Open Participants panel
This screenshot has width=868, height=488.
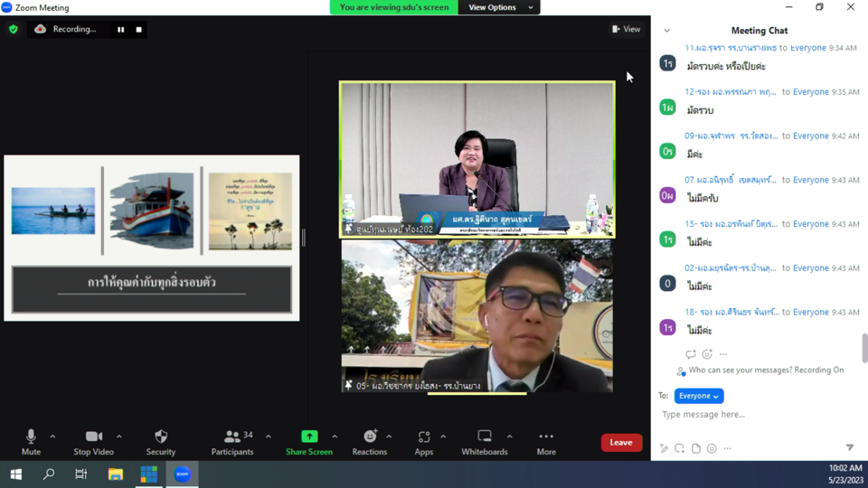pos(232,442)
